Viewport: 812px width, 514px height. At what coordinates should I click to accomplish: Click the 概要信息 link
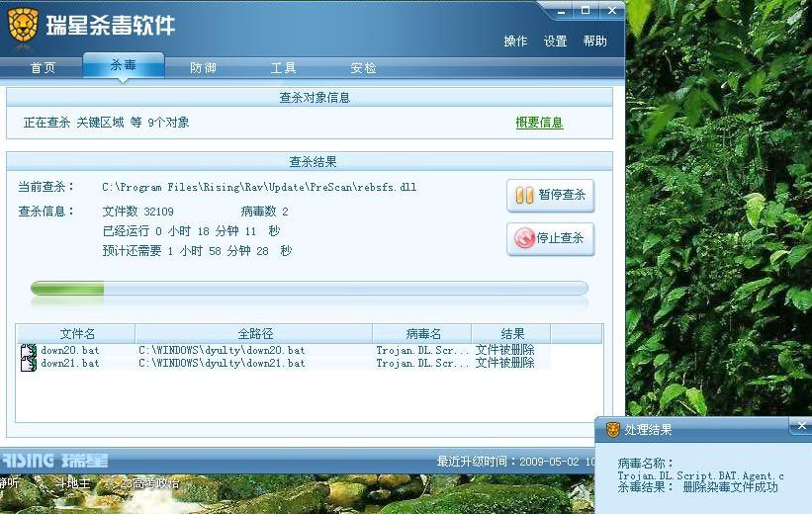click(x=539, y=123)
